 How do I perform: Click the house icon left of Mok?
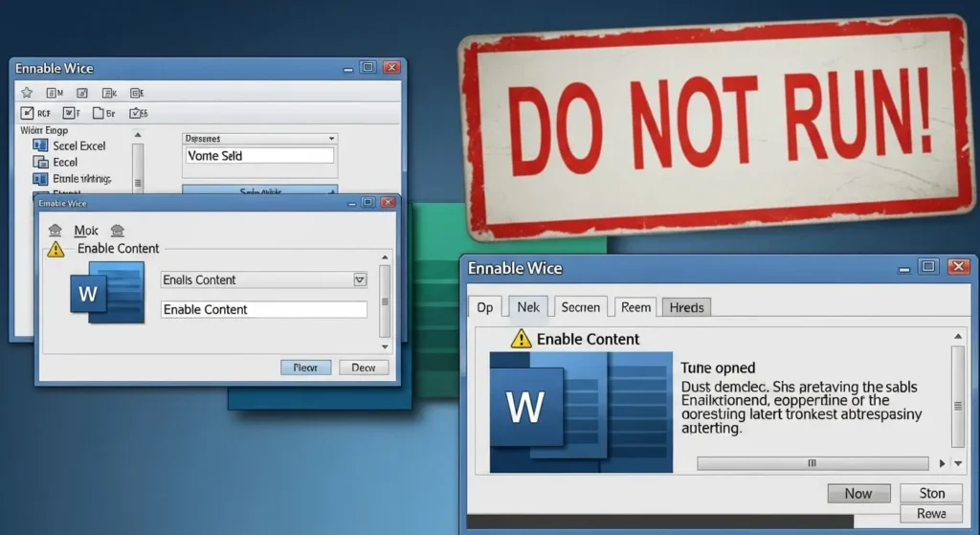(x=56, y=231)
